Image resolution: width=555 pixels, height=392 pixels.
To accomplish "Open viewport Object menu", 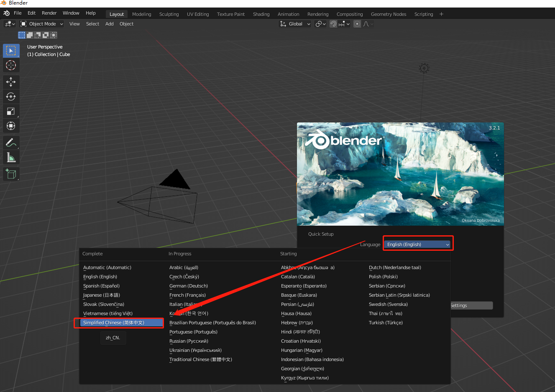I will (126, 24).
